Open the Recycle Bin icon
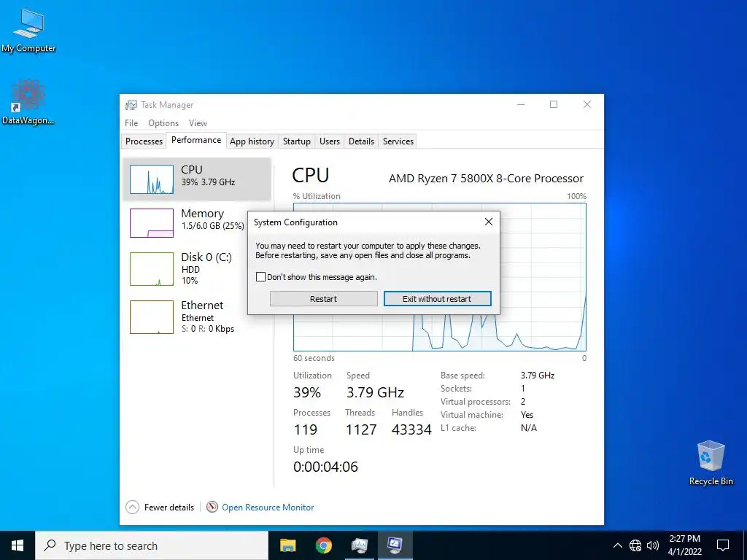 [x=711, y=463]
